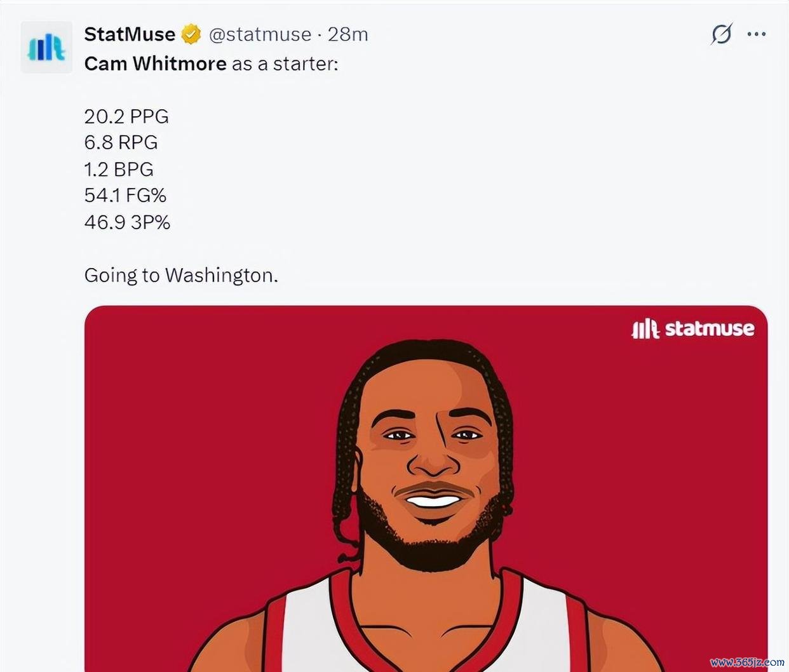Click the 46.9 3P% stat line
The height and width of the screenshot is (672, 789).
(127, 222)
